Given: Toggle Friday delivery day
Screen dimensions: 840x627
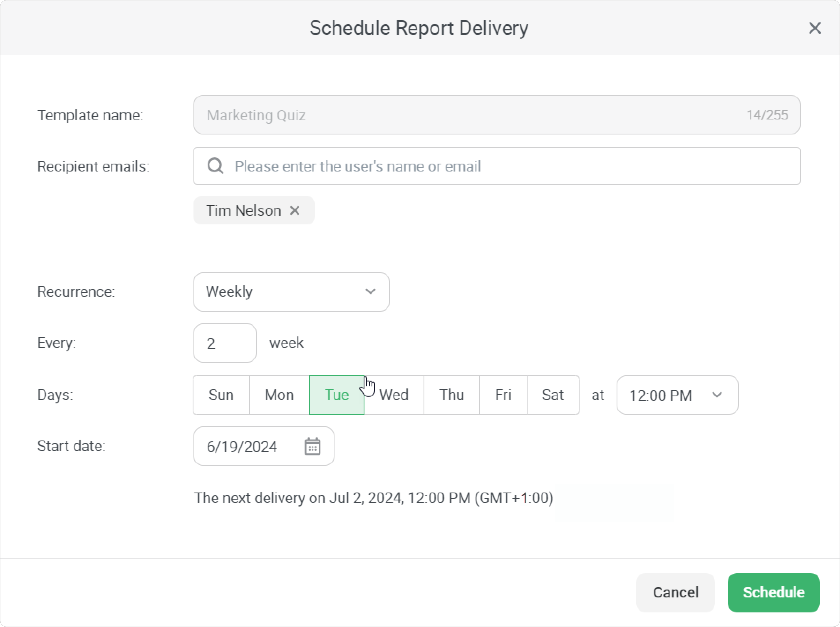Looking at the screenshot, I should point(503,395).
